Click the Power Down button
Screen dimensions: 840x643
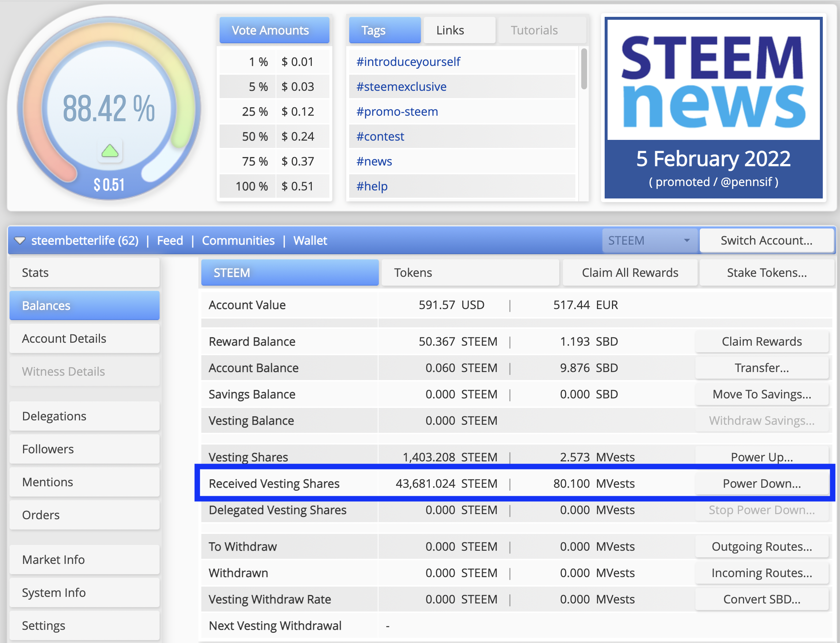point(762,483)
